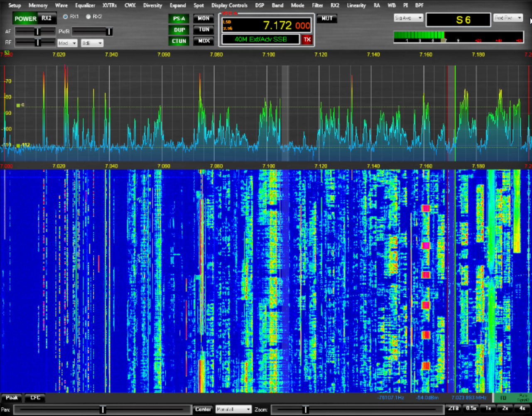Click the 7.023 893 MHz cursor readout
Viewport: 532px width, 416px height.
click(x=468, y=398)
